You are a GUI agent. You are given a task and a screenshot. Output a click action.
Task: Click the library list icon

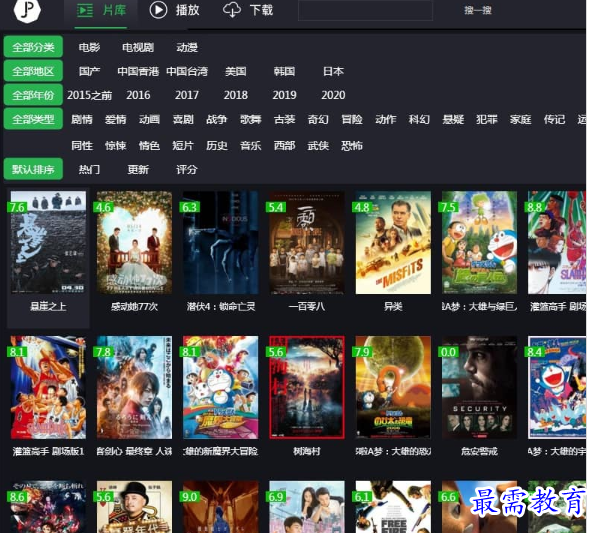(85, 10)
